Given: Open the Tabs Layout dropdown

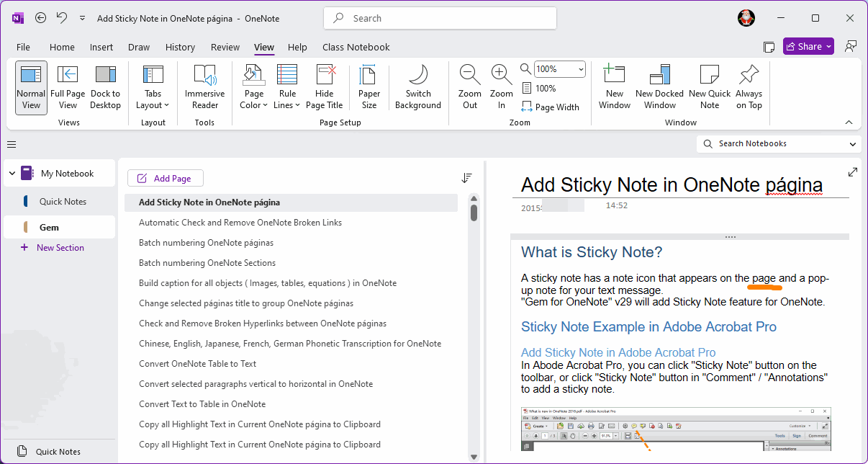Looking at the screenshot, I should pos(153,88).
